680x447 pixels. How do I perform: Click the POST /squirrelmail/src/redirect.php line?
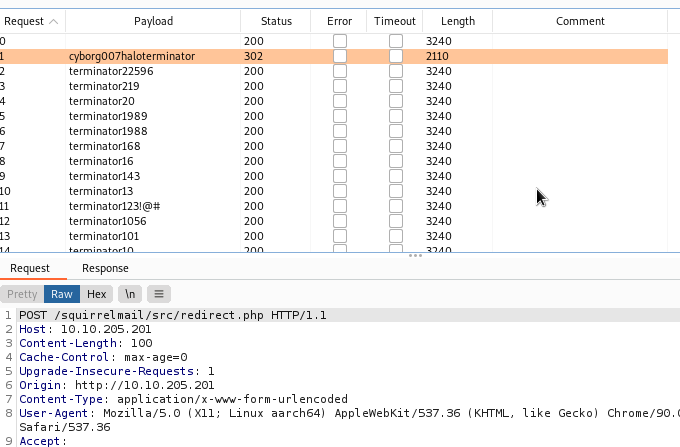(x=173, y=315)
